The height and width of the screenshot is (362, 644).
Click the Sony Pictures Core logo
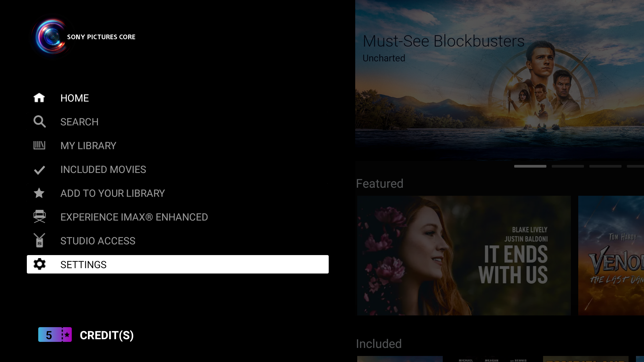pyautogui.click(x=52, y=37)
